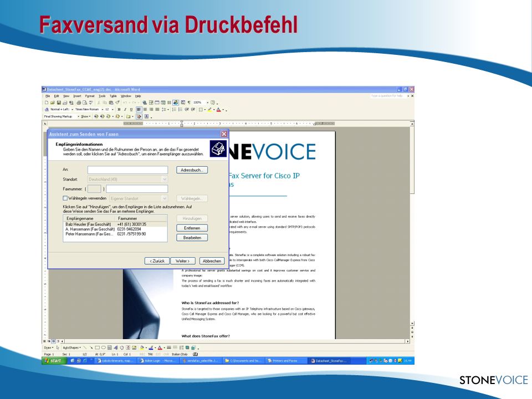Screen dimensions: 532x399
Task: Start a numbered list
Action: tap(175, 110)
